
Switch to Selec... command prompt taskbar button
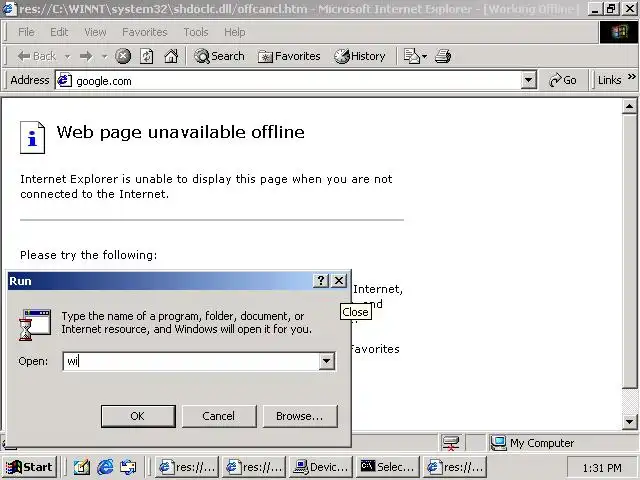(388, 467)
